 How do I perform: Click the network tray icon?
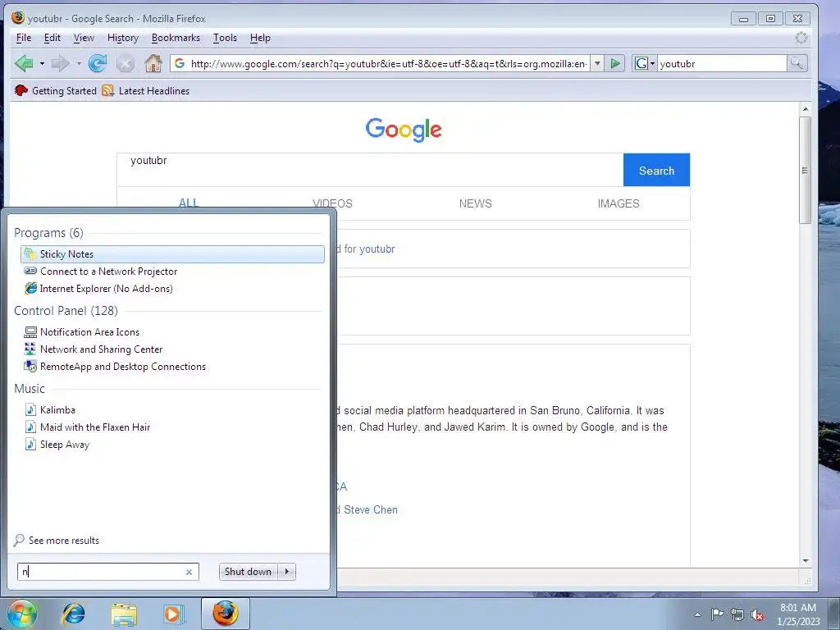click(737, 615)
